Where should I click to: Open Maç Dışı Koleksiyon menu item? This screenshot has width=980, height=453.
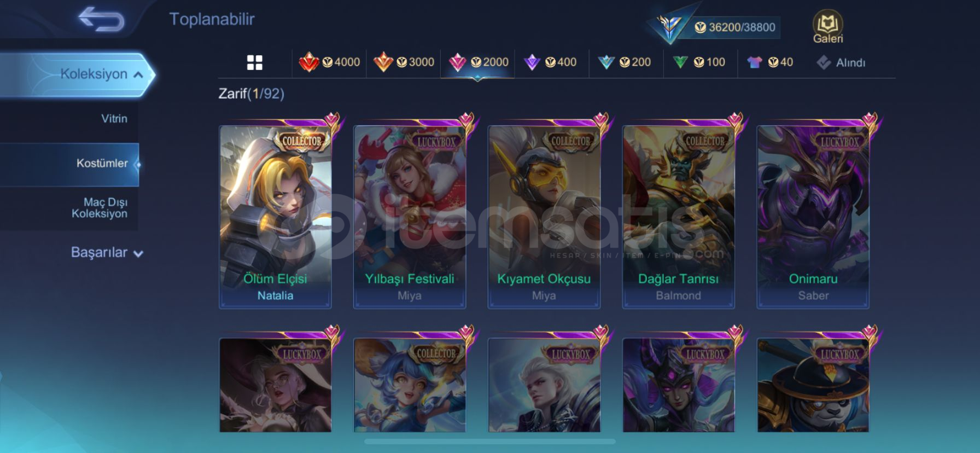(100, 208)
